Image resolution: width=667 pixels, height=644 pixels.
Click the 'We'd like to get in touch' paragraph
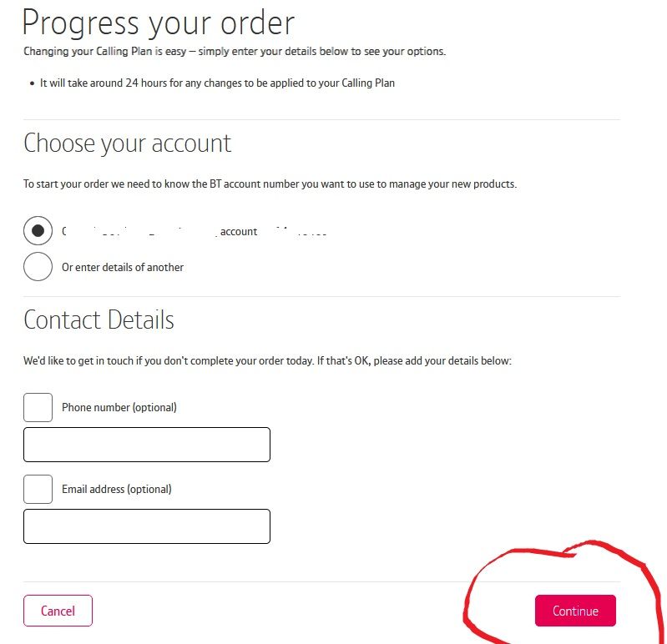267,361
